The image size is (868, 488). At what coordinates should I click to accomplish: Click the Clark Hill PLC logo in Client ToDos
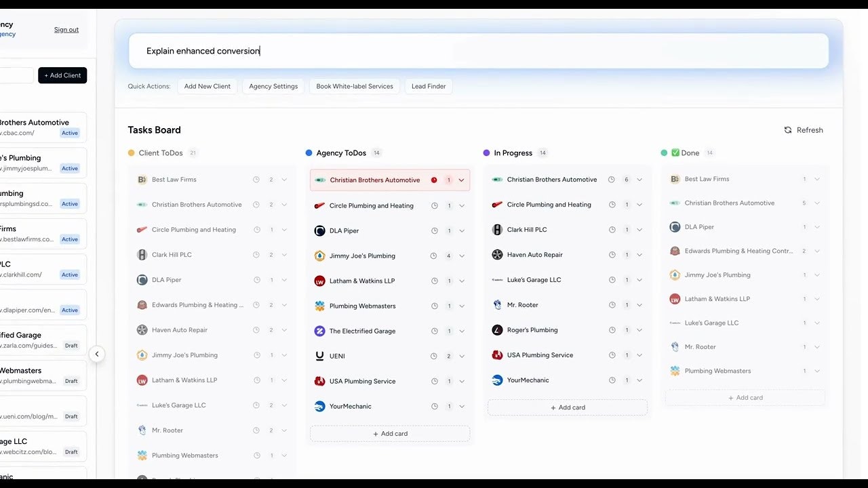click(x=142, y=255)
